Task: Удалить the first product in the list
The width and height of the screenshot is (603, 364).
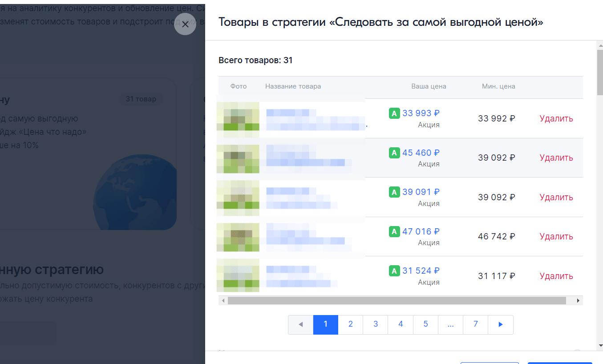Action: coord(556,118)
